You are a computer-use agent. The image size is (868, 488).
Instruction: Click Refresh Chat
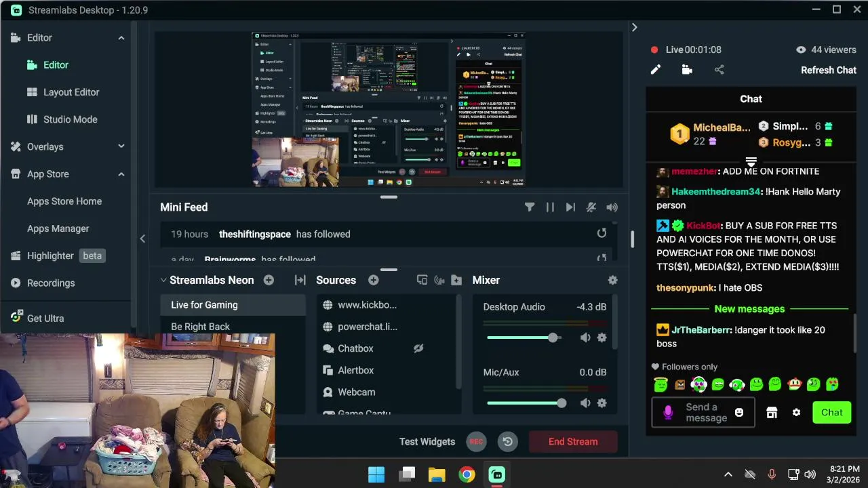coord(829,70)
